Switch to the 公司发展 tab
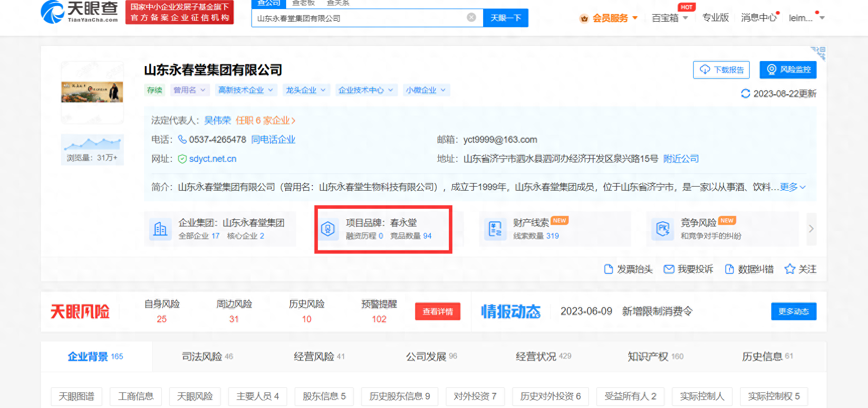 click(432, 357)
